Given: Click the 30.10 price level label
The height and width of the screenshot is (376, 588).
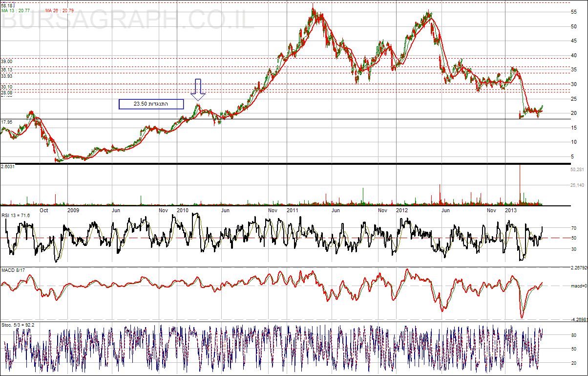Looking at the screenshot, I should 7,87.
